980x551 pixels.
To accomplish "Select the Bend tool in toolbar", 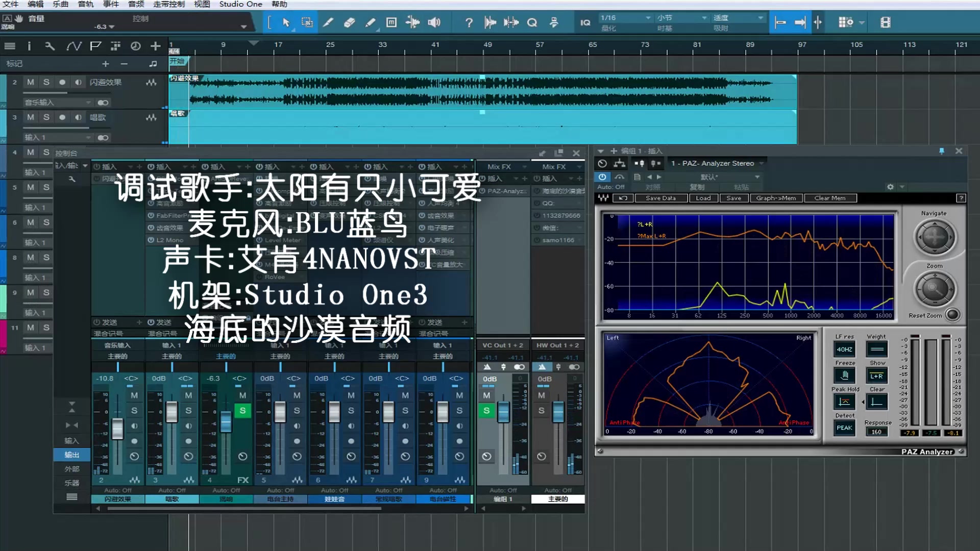I will point(412,22).
